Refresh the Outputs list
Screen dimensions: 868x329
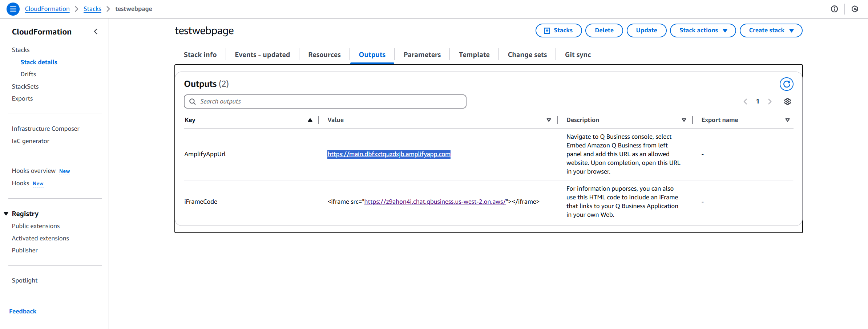click(x=786, y=84)
